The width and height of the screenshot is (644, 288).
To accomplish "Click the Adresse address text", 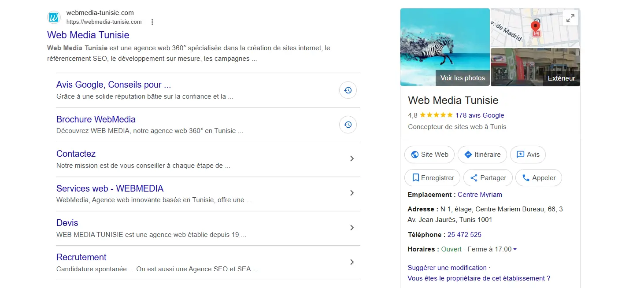I will tap(485, 214).
